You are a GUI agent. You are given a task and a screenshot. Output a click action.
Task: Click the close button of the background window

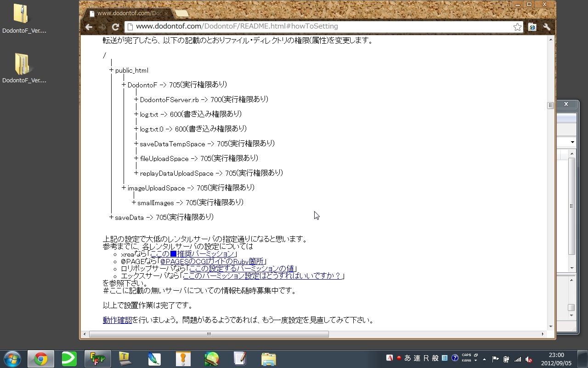(x=566, y=104)
